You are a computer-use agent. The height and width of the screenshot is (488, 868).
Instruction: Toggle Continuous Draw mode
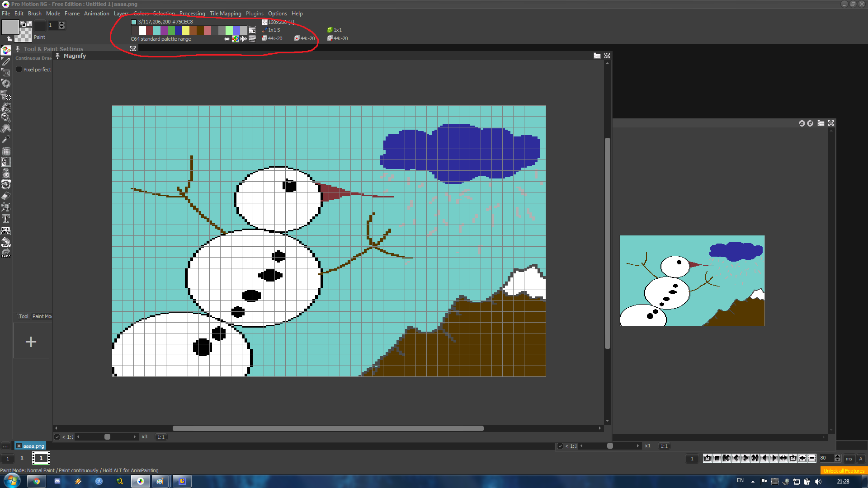[33, 58]
